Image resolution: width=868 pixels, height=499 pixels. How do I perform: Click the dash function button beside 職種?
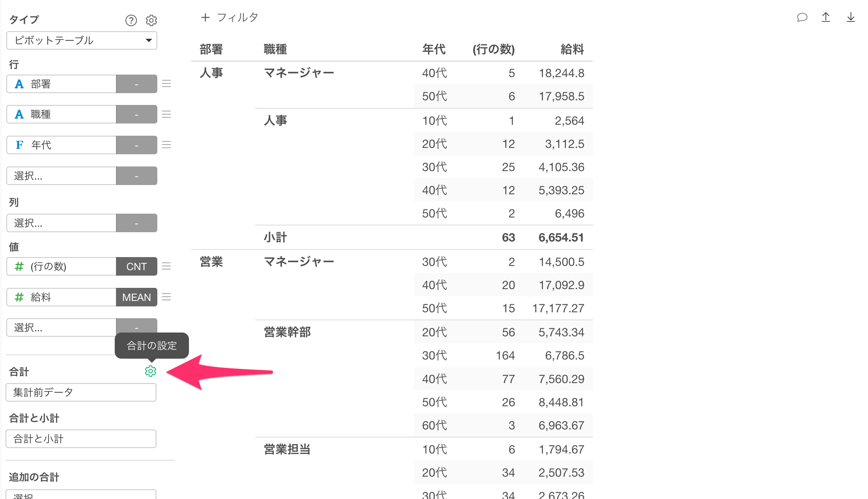click(x=137, y=114)
